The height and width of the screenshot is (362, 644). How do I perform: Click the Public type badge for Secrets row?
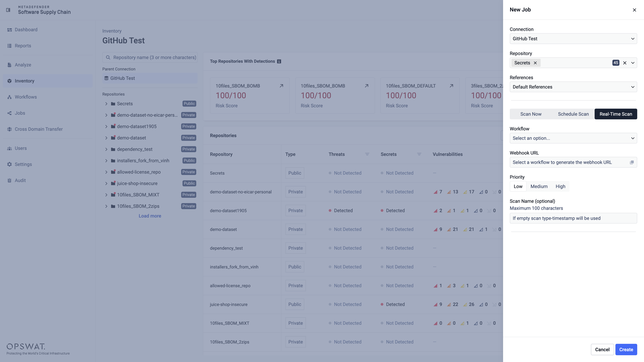(295, 173)
